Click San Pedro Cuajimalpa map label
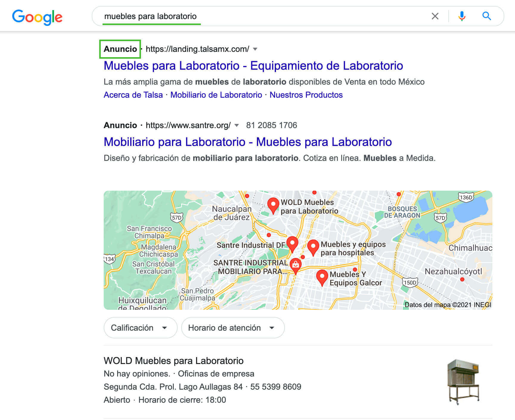The height and width of the screenshot is (420, 515). 197,294
